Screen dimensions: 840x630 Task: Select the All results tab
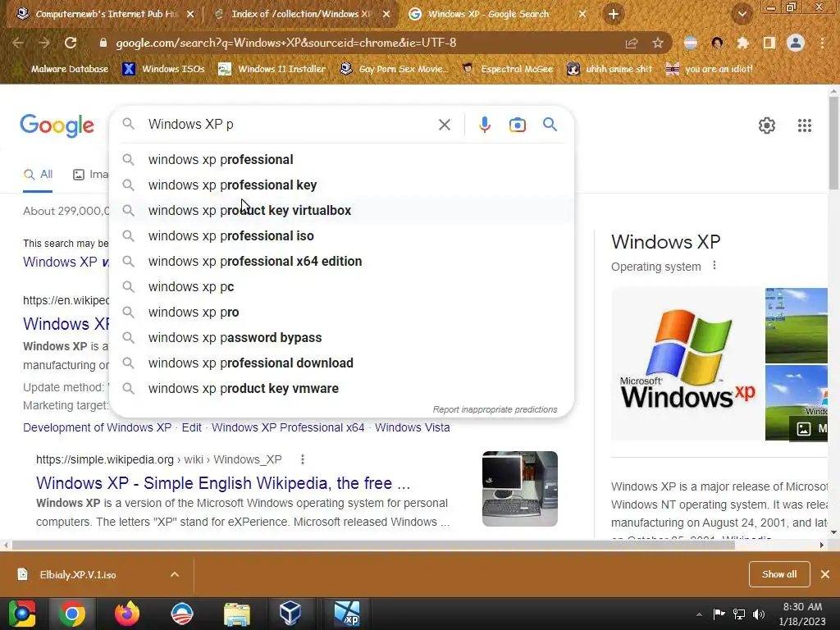(x=38, y=175)
